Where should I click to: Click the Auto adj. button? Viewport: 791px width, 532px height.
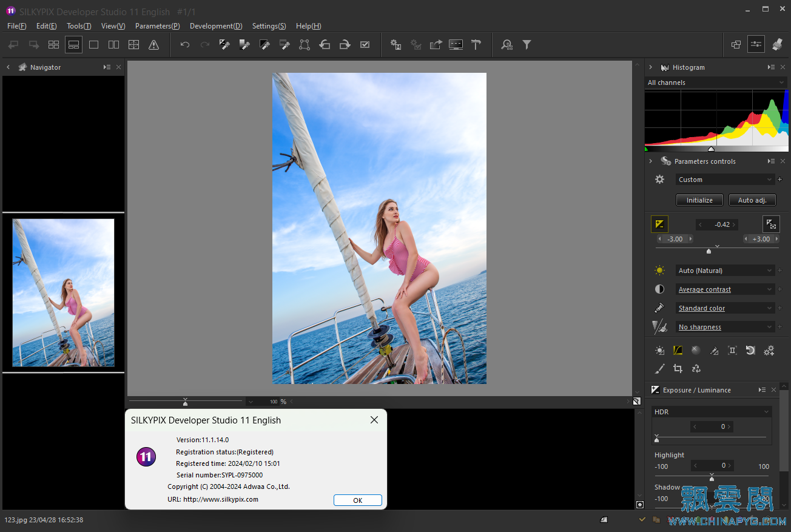tap(752, 200)
